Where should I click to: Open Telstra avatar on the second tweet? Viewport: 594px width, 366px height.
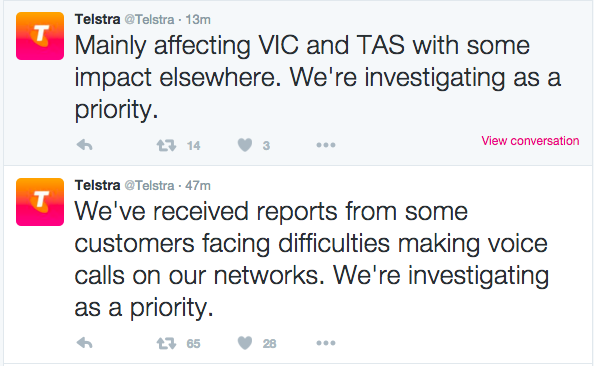40,202
